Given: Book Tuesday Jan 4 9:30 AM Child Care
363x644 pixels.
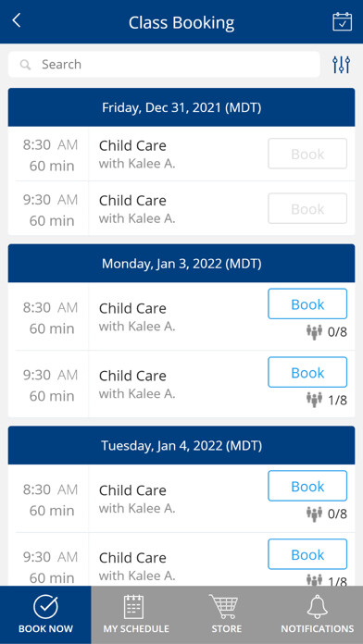Looking at the screenshot, I should (x=307, y=554).
